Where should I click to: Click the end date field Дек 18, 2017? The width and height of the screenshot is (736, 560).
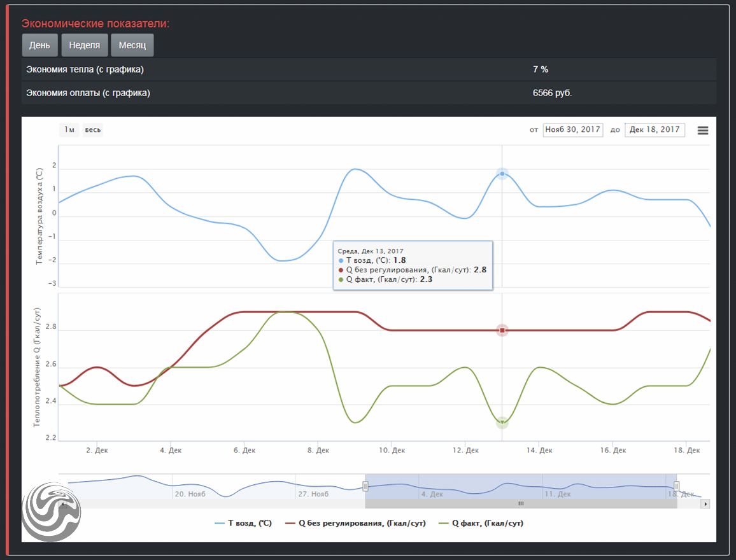(655, 130)
